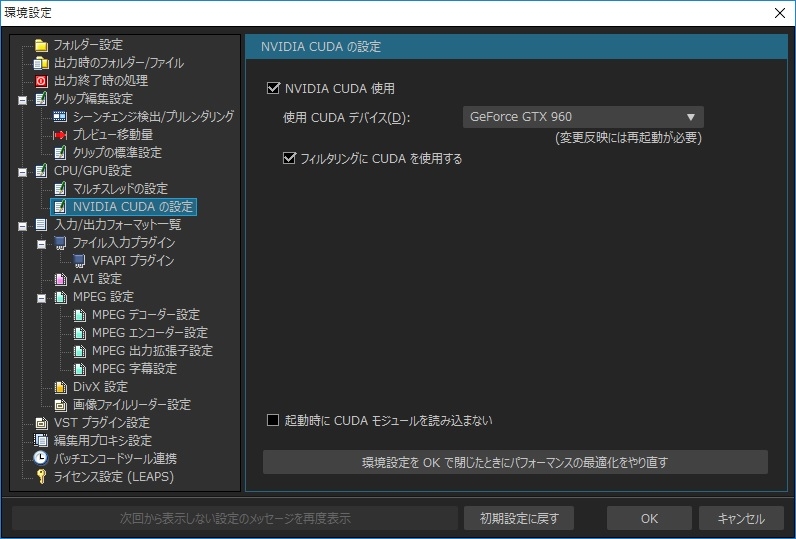
Task: Close the 環境設定 dialog window
Action: pos(780,13)
